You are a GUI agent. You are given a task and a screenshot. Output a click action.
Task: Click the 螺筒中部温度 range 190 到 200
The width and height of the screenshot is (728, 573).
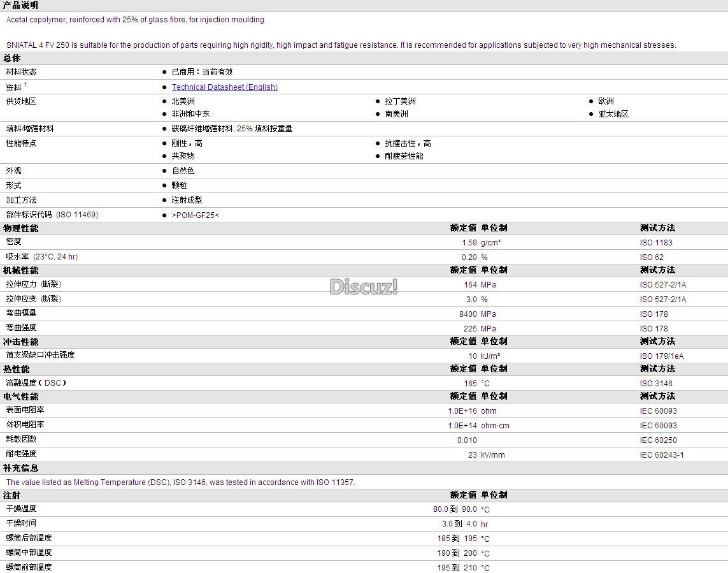pos(457,553)
